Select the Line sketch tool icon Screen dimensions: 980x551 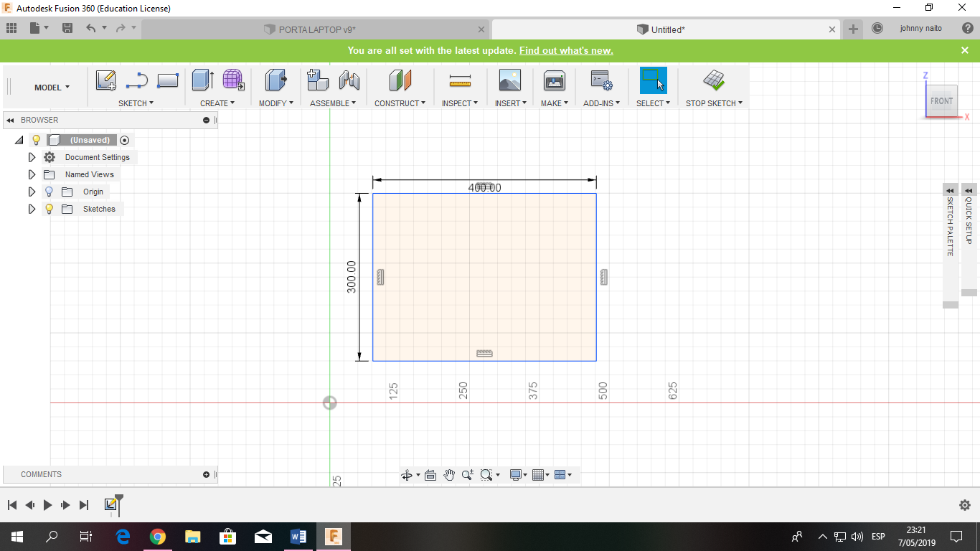(x=136, y=80)
